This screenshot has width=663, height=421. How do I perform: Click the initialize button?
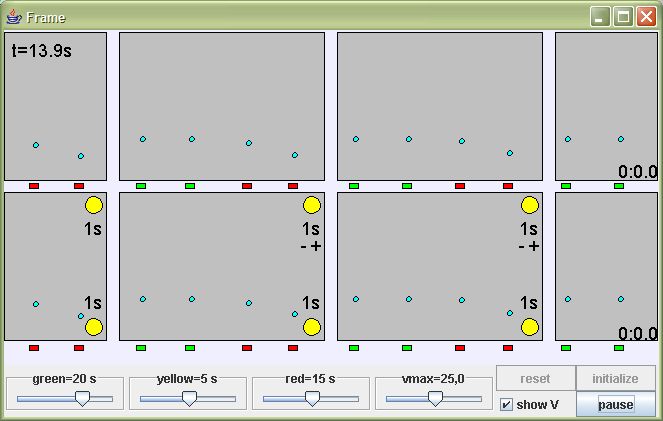pyautogui.click(x=616, y=378)
